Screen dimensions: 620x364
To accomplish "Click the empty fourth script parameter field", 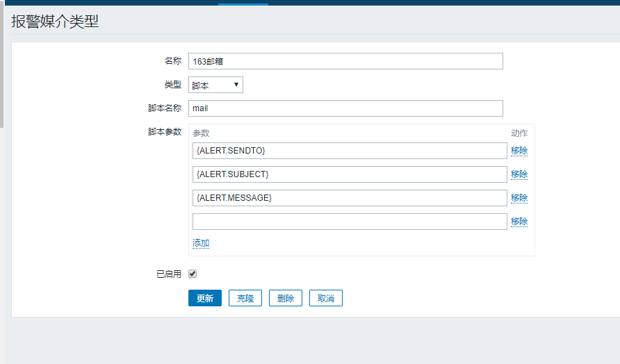I will [350, 222].
